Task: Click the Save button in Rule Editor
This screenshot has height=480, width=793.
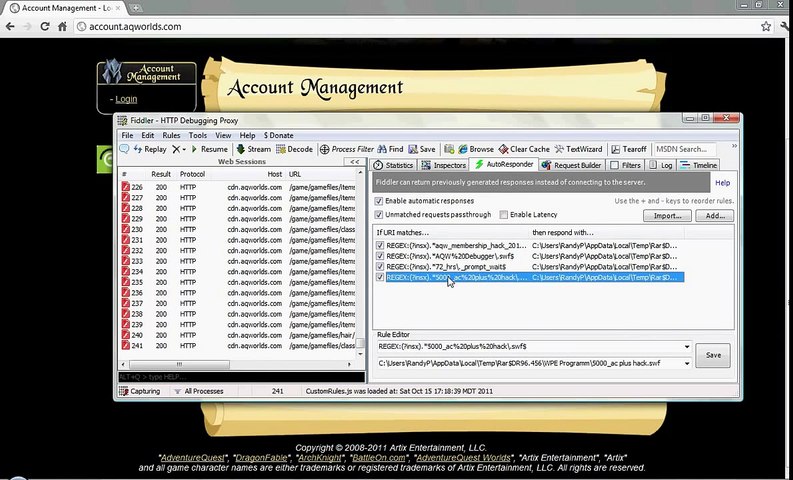Action: 713,355
